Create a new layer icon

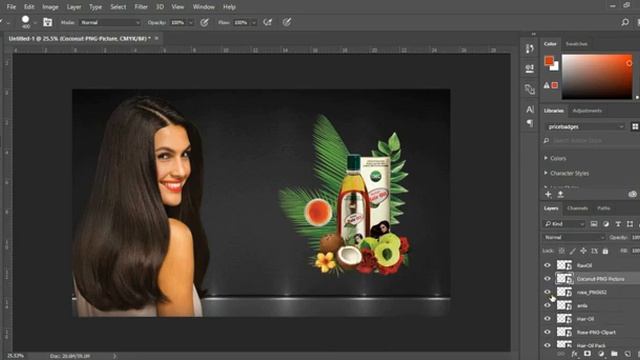tap(628, 354)
